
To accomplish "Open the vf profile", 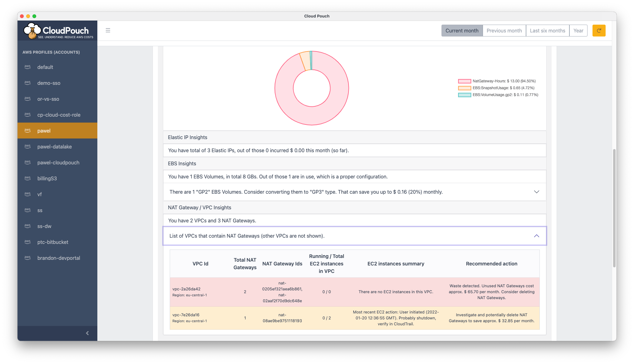I will [x=57, y=194].
